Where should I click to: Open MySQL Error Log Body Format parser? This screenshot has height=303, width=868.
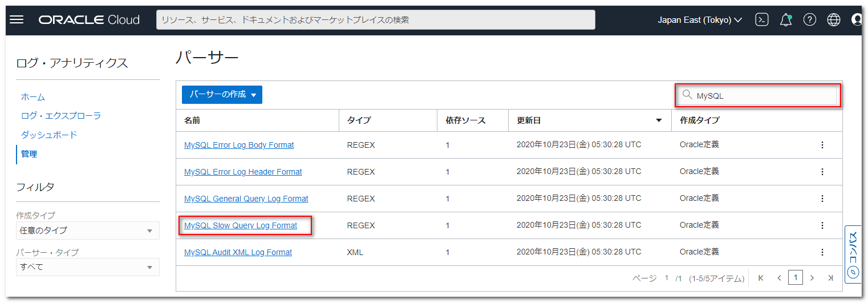239,145
